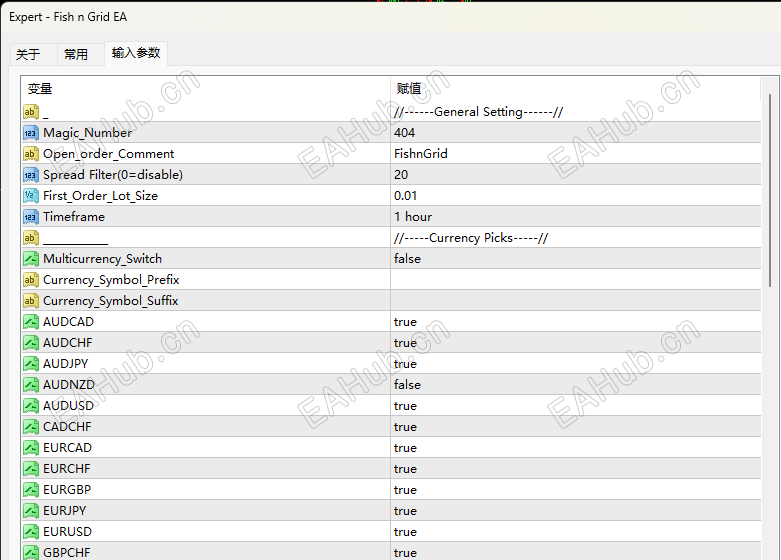781x560 pixels.
Task: Click the icon beside EURCHF
Action: pos(31,469)
